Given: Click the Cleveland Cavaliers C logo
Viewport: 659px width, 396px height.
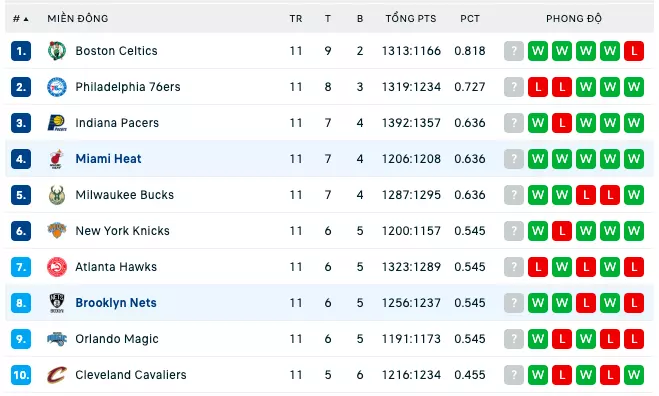Looking at the screenshot, I should point(57,375).
